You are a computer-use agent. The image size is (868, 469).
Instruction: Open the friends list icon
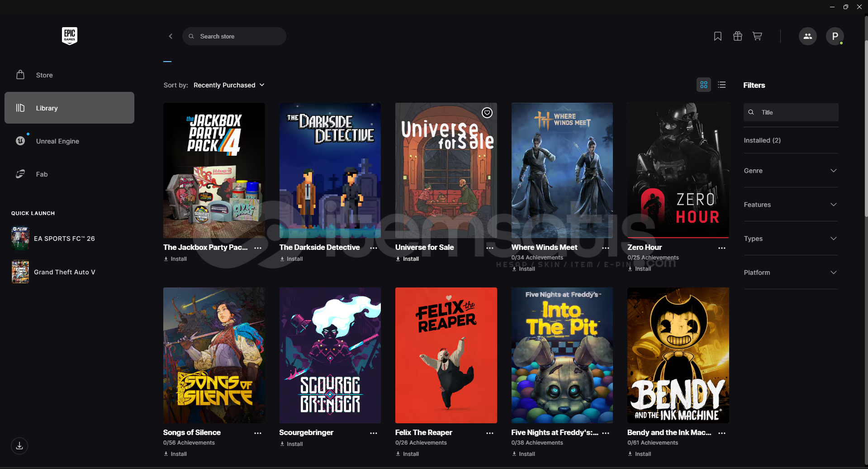pos(808,36)
